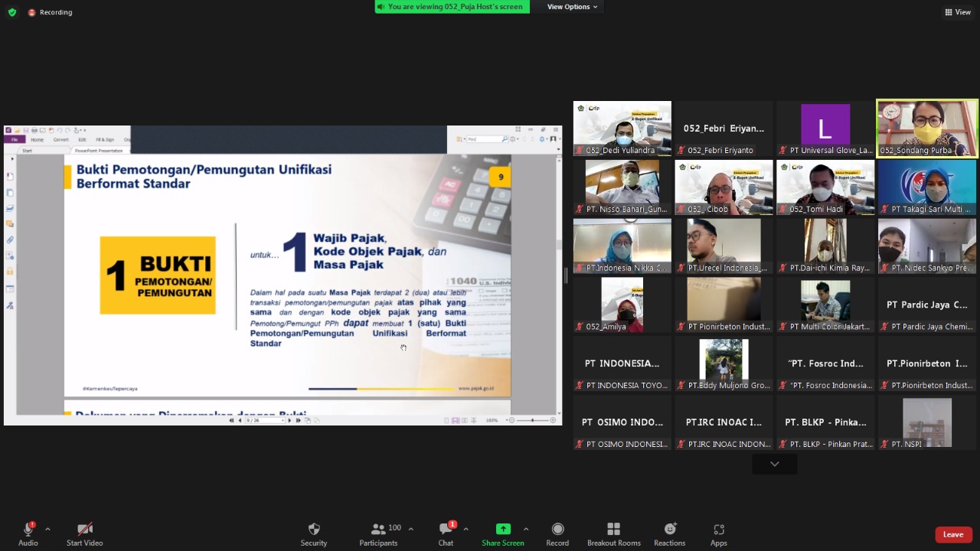Open the Participants panel
The width and height of the screenshot is (980, 551).
coord(378,530)
